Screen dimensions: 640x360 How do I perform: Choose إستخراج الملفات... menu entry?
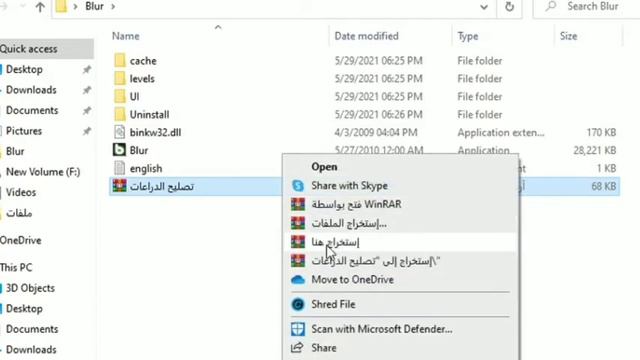pyautogui.click(x=400, y=223)
